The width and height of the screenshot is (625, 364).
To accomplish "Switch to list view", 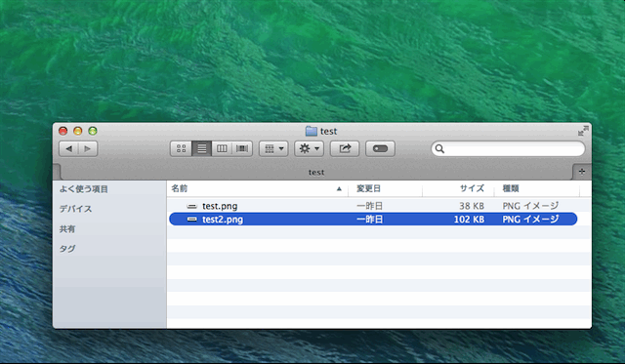I will click(202, 148).
